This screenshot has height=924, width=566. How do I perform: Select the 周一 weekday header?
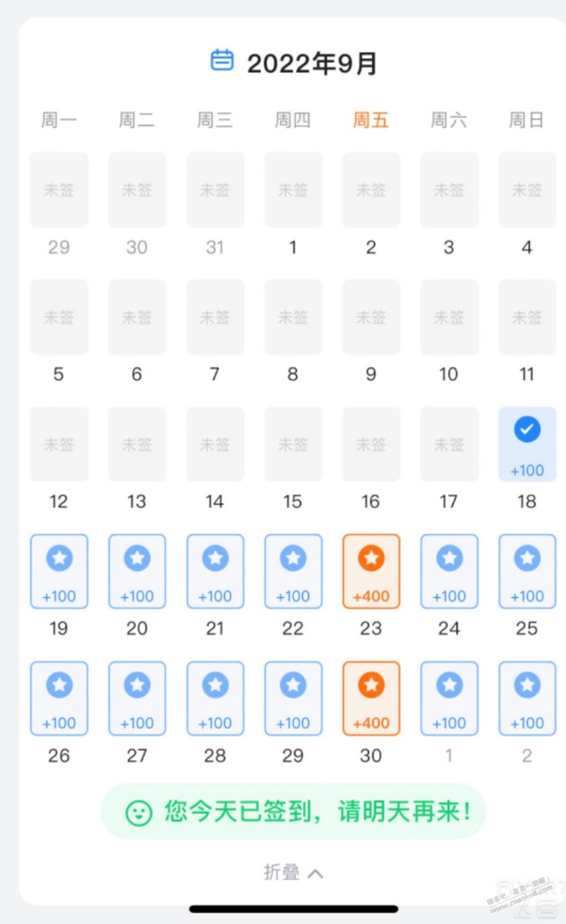(x=59, y=120)
